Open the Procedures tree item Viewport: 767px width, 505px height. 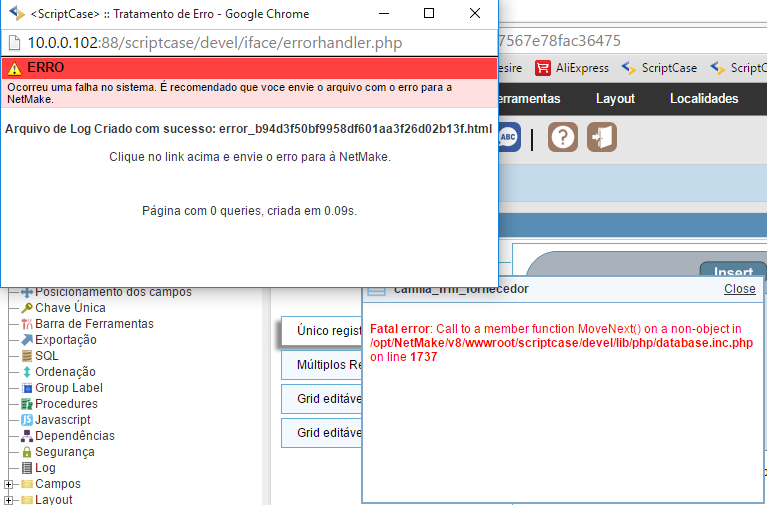point(66,404)
